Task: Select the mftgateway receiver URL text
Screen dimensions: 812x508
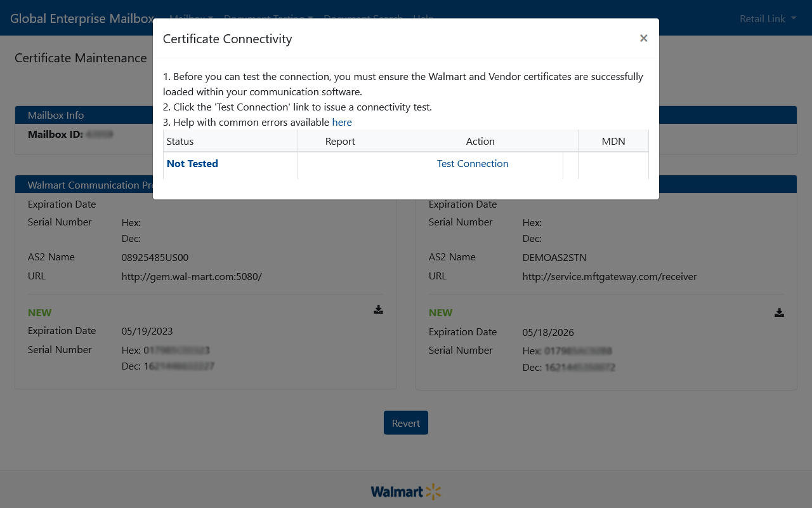Action: (x=610, y=277)
